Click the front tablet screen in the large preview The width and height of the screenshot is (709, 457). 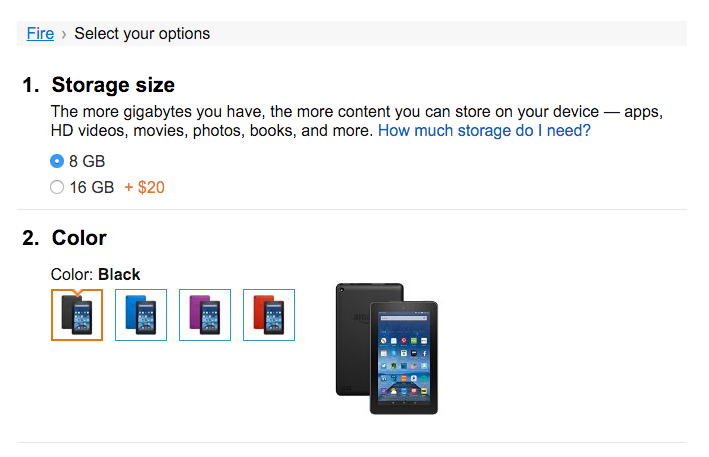(403, 357)
